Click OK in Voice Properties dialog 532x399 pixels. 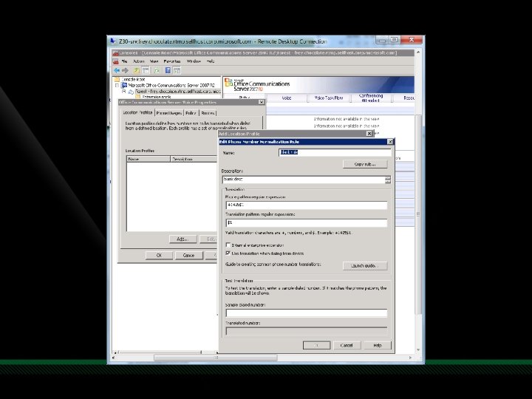pos(159,256)
